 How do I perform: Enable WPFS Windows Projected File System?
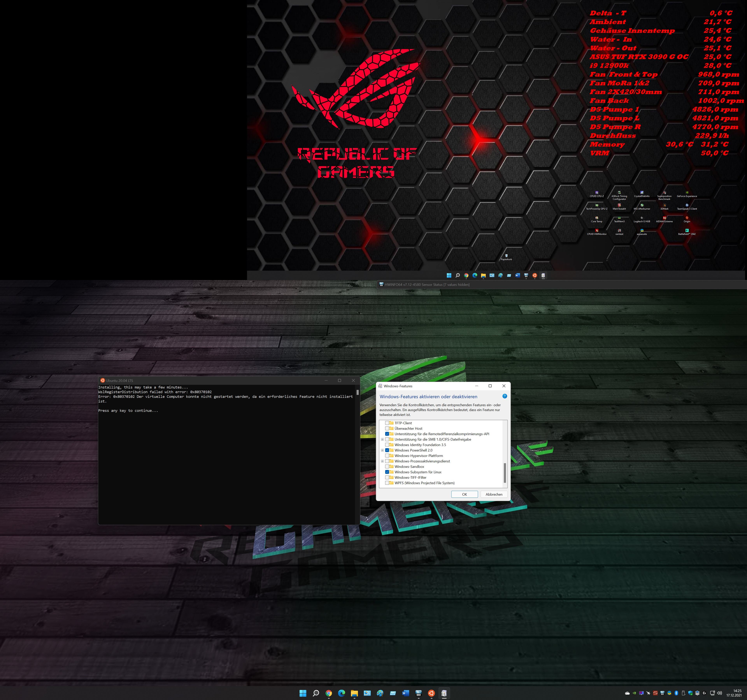click(x=387, y=483)
